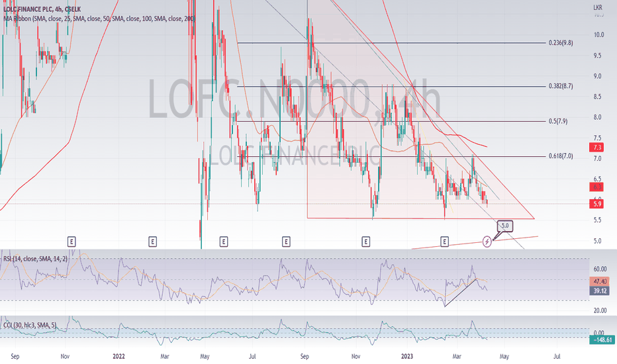Click the red 5.9 last price tag
Screen dimensions: 617x364
coord(596,203)
